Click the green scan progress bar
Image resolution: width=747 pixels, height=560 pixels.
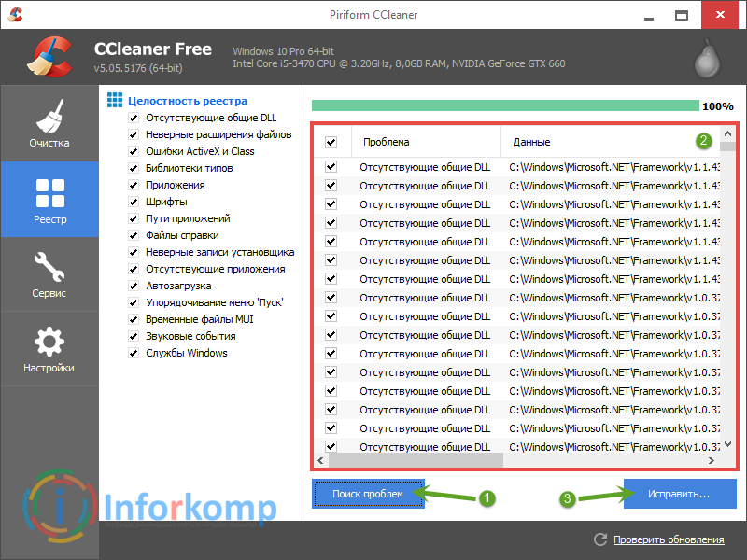(505, 105)
